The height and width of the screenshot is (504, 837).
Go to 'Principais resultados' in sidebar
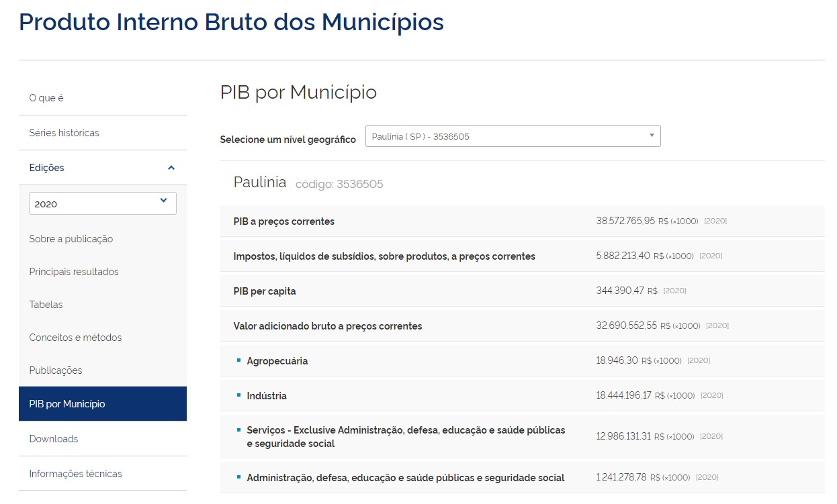click(x=74, y=272)
